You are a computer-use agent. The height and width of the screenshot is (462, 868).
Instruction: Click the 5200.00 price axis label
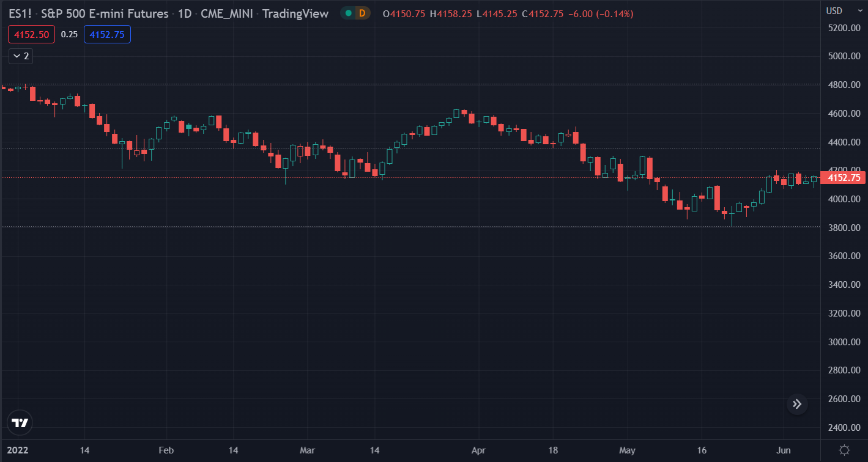click(844, 28)
